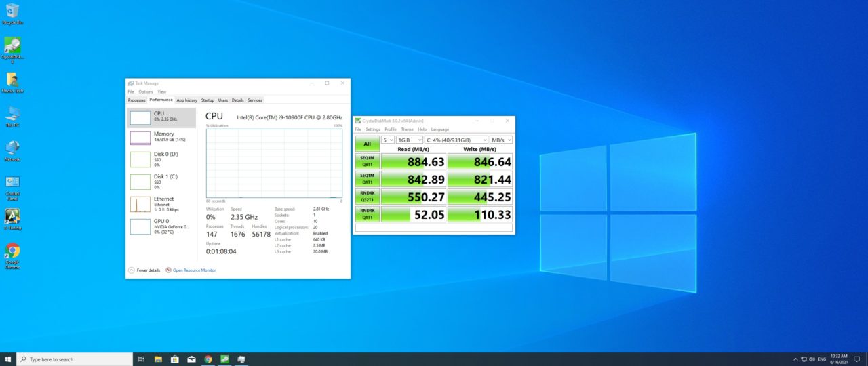The image size is (868, 366).
Task: Launch the Google Chrome desktop shortcut
Action: pos(12,256)
